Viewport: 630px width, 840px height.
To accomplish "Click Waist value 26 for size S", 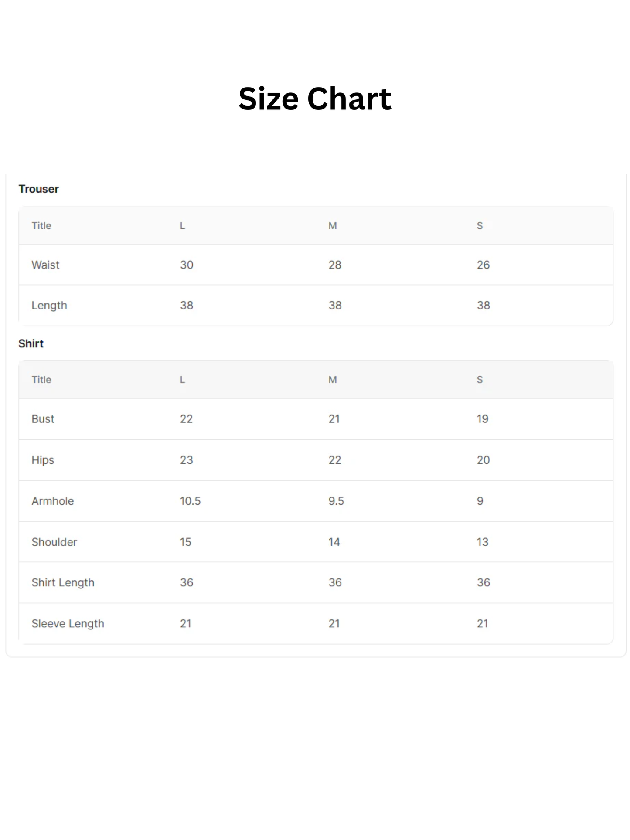I will (x=483, y=265).
